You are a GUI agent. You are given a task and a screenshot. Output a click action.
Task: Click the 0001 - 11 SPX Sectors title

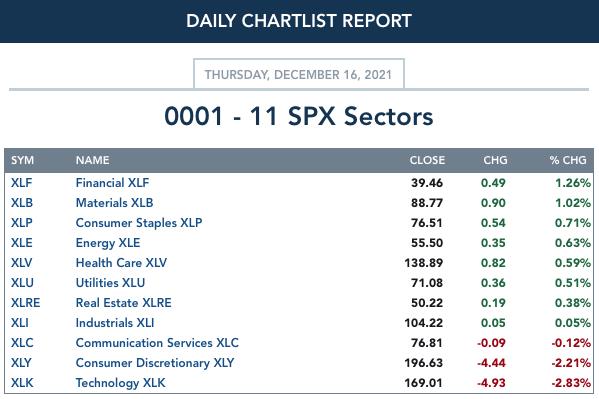299,116
